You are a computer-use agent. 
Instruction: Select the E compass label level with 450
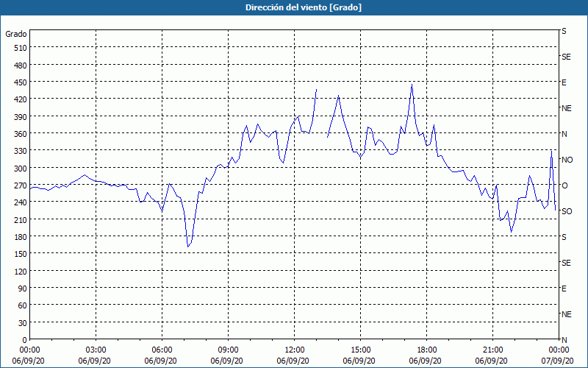point(564,82)
